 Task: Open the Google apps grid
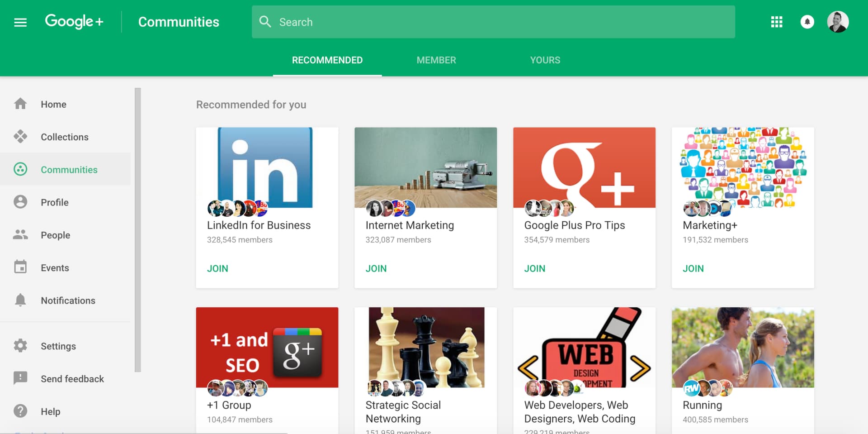click(776, 22)
